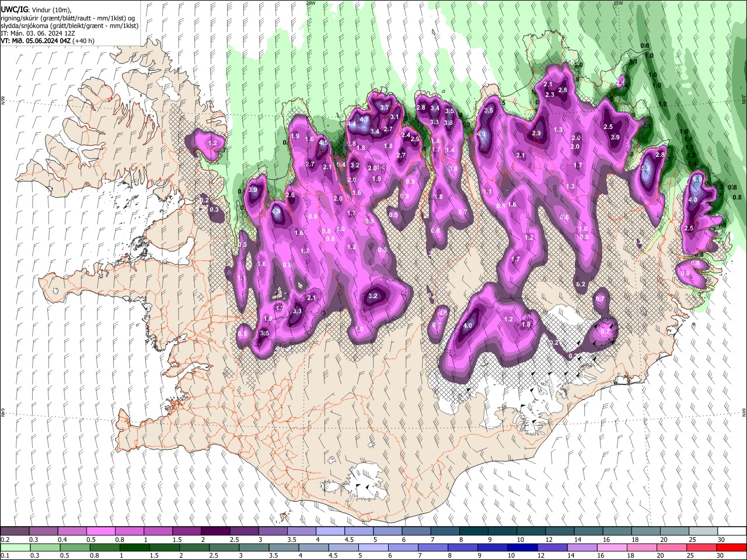This screenshot has height=560, width=747.
Task: Click the 4.7 precipitation value on the map
Action: [364, 119]
